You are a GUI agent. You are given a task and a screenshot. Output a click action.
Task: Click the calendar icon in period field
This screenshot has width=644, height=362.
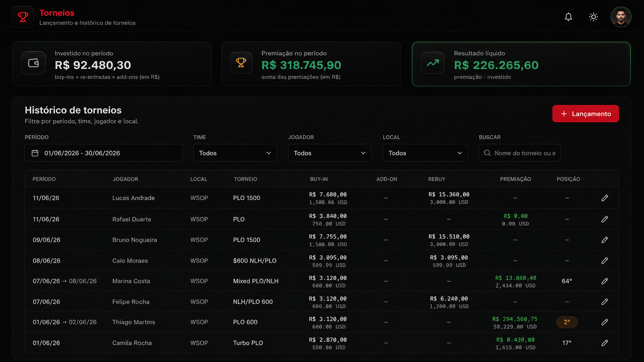(35, 153)
